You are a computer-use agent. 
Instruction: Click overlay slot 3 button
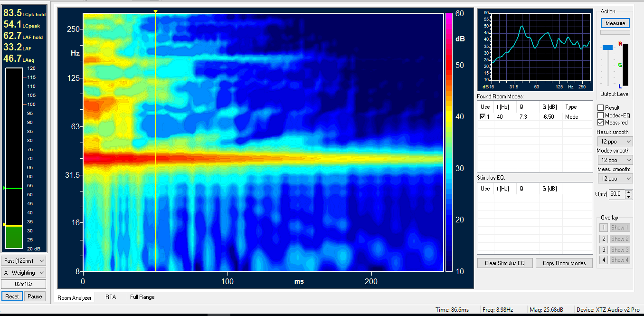click(604, 249)
